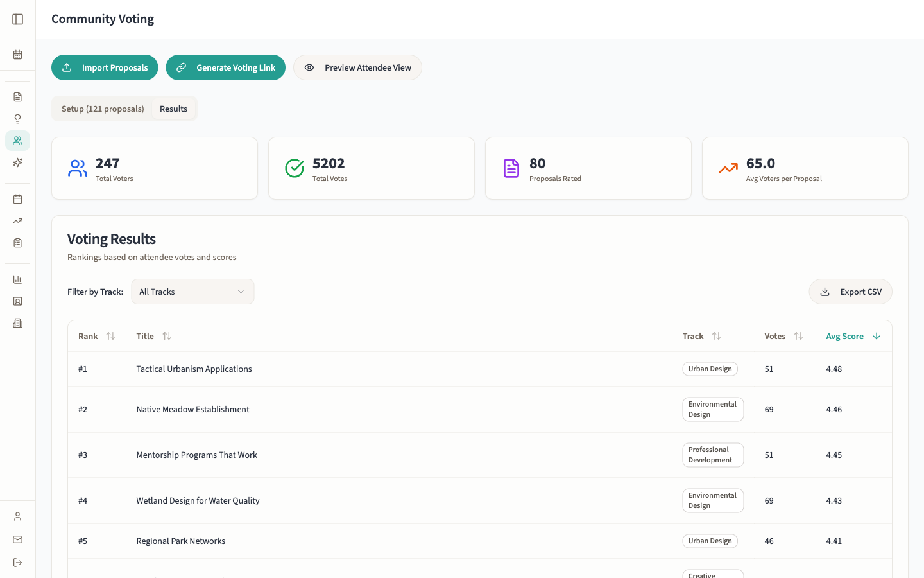Click the Wetland Design for Water Quality title

coord(198,500)
